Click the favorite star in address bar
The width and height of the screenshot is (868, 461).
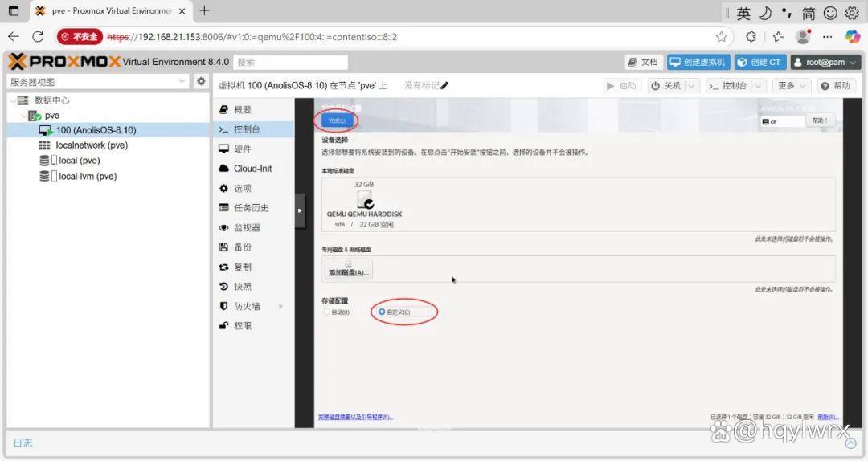pyautogui.click(x=721, y=36)
